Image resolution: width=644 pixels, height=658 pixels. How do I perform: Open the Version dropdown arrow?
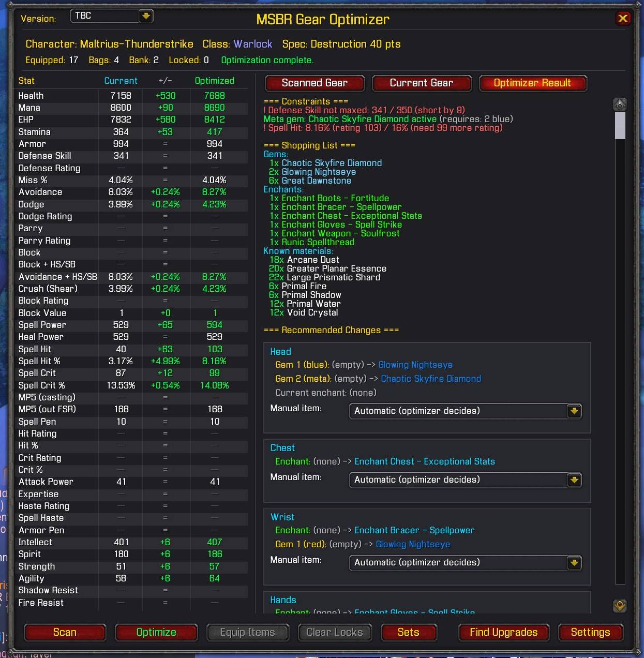(146, 16)
